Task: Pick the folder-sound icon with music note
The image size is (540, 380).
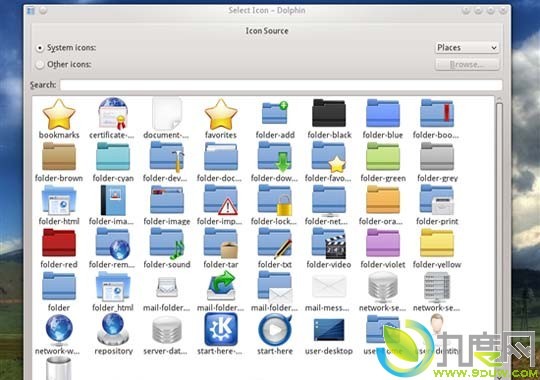Action: coord(167,244)
